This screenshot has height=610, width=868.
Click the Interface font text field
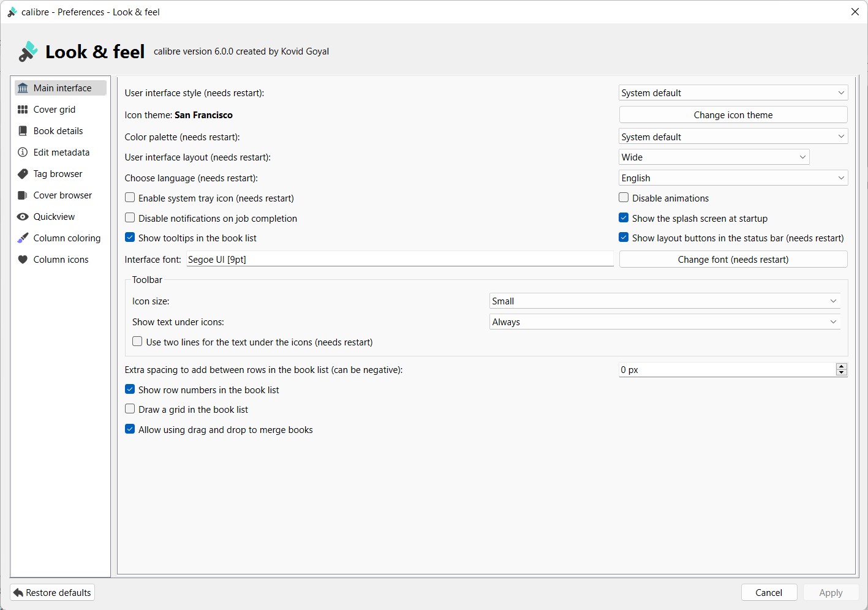399,260
